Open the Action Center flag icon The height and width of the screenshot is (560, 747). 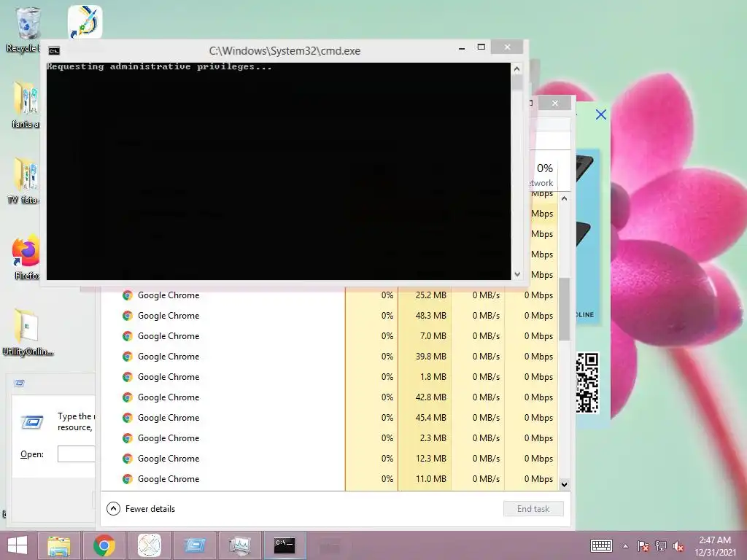pos(643,545)
